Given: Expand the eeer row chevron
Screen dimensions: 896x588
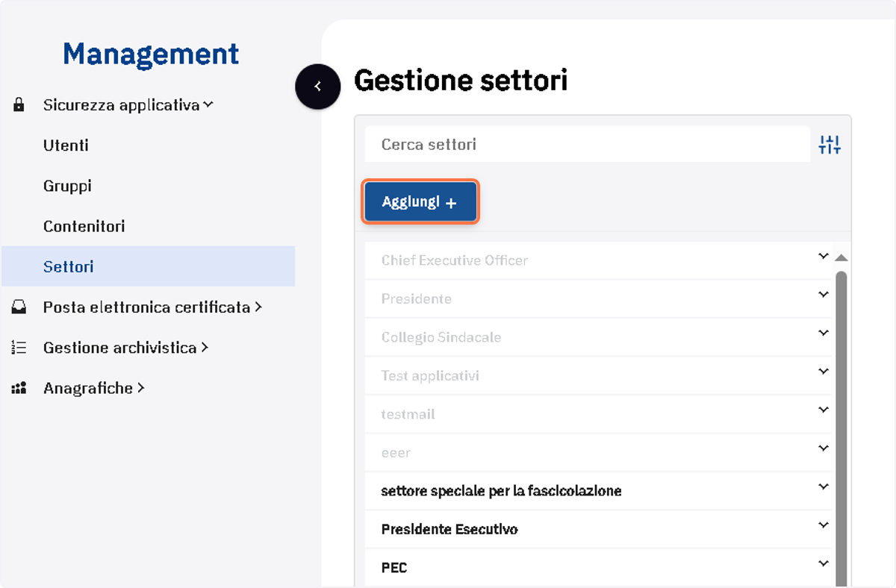Looking at the screenshot, I should [824, 448].
